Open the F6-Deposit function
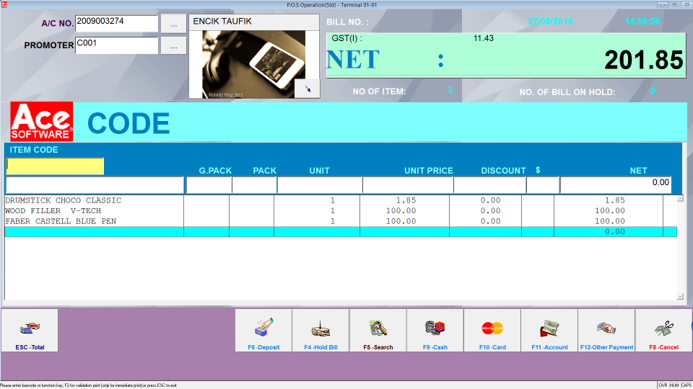Viewport: 693px width, 389px height. (x=263, y=330)
